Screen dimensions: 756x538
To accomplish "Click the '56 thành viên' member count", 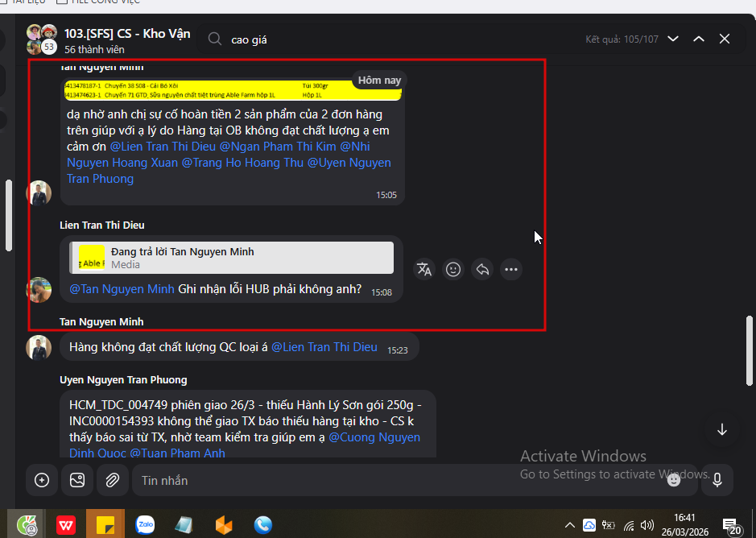I will click(x=94, y=50).
